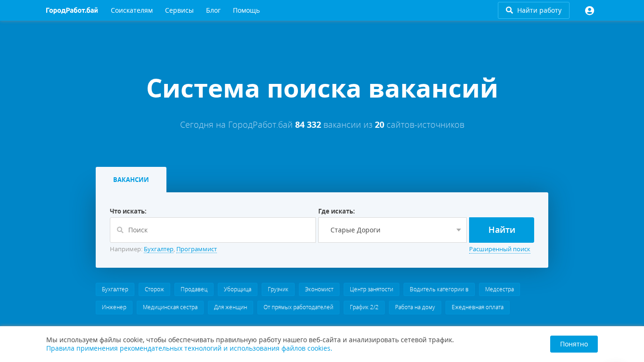Image resolution: width=644 pixels, height=362 pixels.
Task: Click the ГородРабот.бай logo
Action: click(72, 10)
